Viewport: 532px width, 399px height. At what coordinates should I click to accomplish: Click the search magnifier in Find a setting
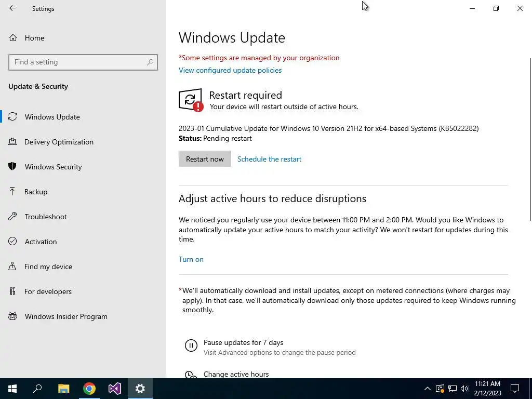tap(150, 62)
